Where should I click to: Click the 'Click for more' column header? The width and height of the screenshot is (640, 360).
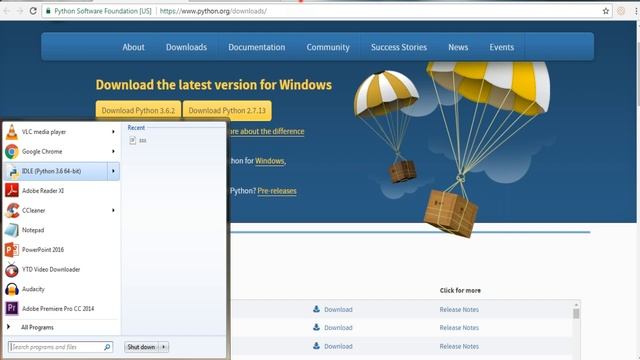point(460,290)
